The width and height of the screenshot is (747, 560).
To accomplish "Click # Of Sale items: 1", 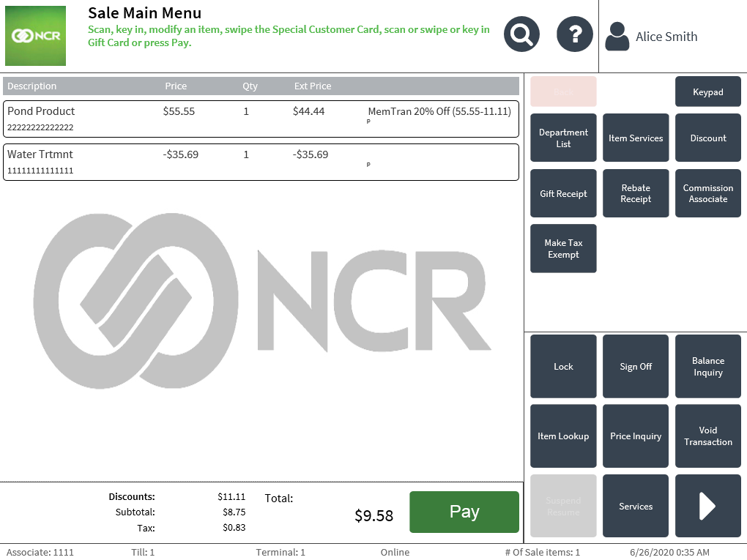I will 543,552.
